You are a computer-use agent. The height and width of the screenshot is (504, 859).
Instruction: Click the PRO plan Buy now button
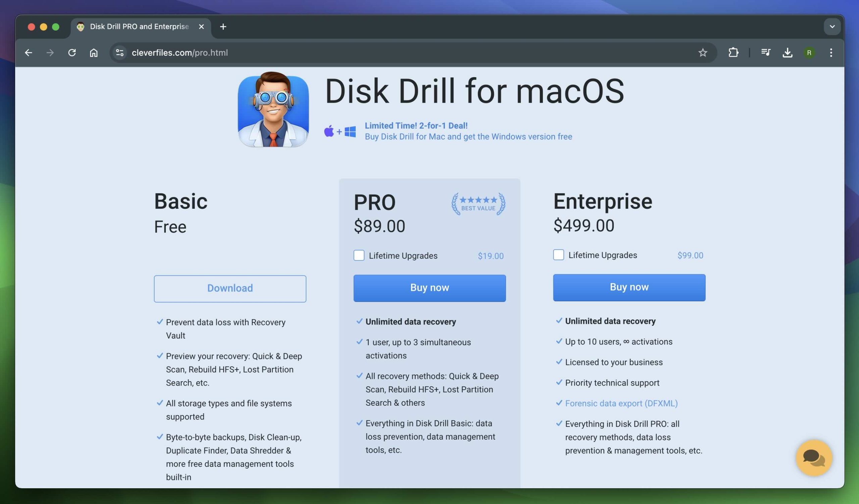coord(429,288)
